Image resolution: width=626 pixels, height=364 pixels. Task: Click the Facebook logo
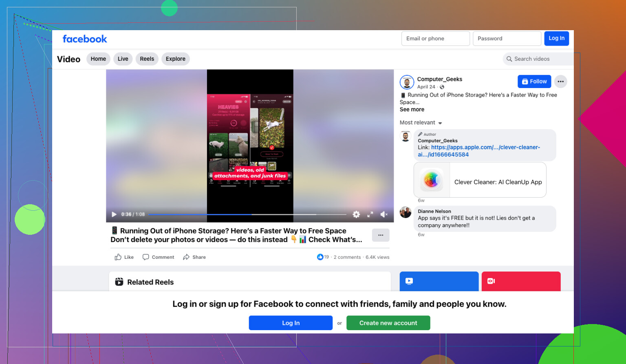point(85,39)
